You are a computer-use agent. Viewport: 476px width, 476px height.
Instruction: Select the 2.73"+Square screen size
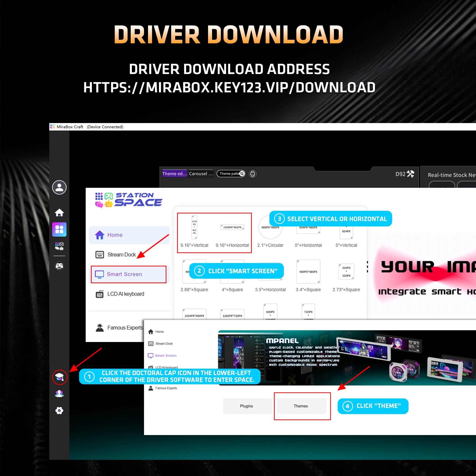346,278
